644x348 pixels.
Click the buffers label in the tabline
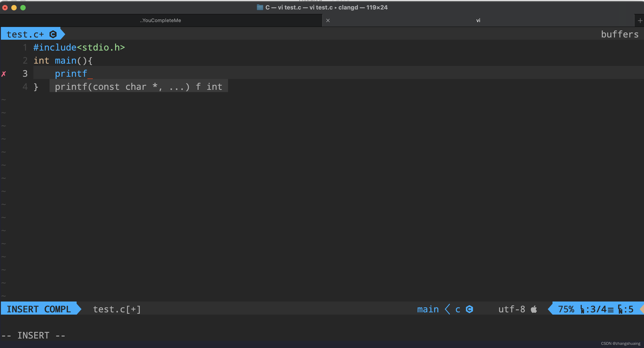point(619,34)
